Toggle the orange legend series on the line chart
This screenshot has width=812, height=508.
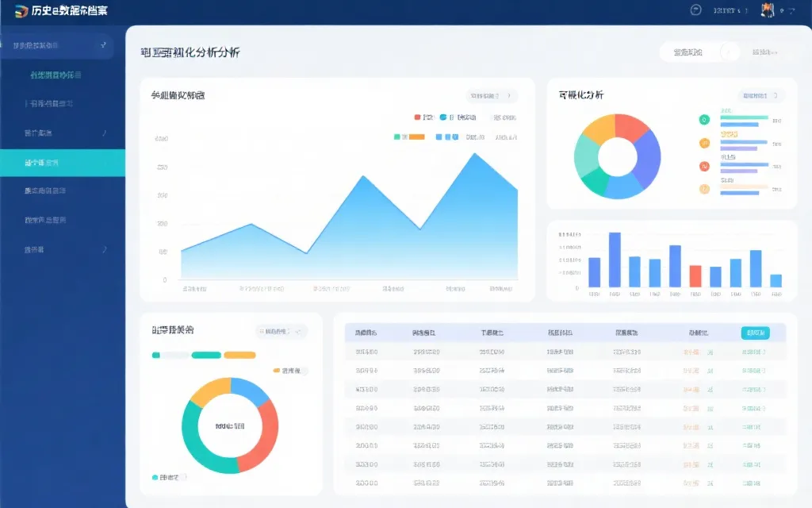416,137
